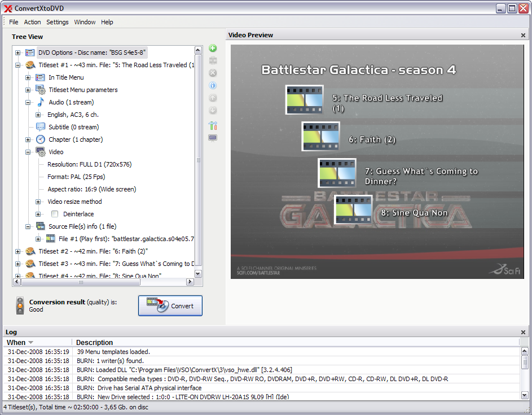
Task: Close the Video Preview panel
Action: 523,36
